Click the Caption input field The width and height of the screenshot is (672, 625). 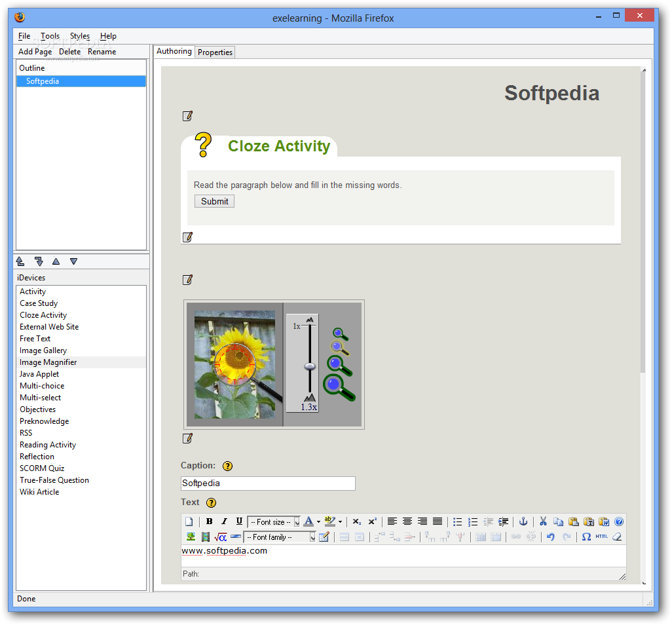268,483
